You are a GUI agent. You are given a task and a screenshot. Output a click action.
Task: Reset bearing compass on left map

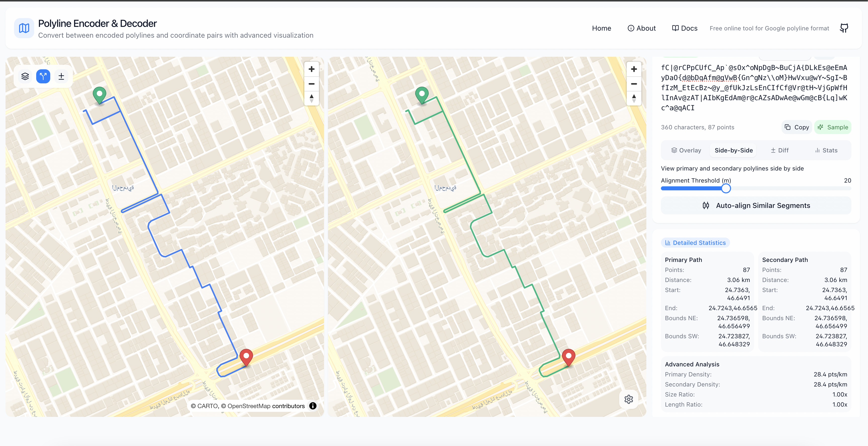click(311, 98)
